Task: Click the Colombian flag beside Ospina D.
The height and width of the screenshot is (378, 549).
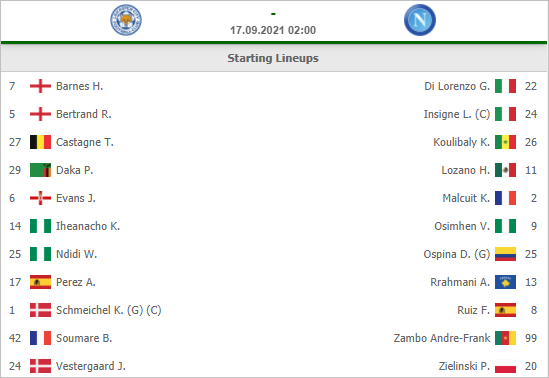Action: [x=505, y=254]
